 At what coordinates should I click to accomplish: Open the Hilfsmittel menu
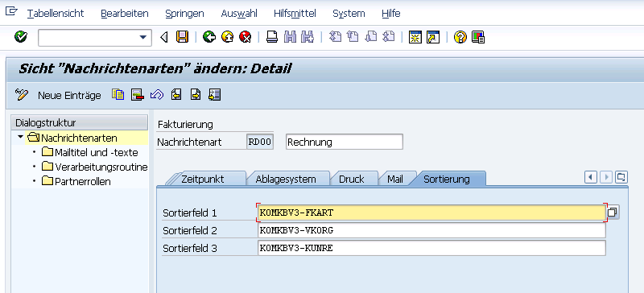click(x=295, y=13)
